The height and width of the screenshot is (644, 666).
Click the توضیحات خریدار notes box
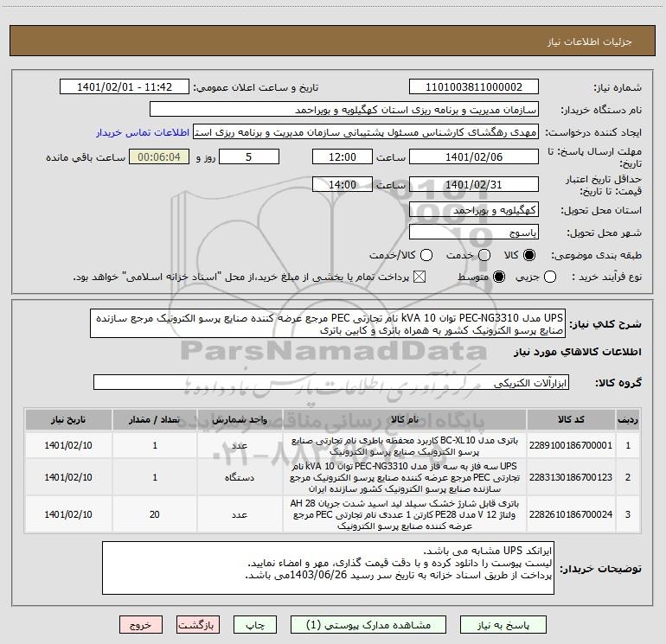click(x=328, y=568)
